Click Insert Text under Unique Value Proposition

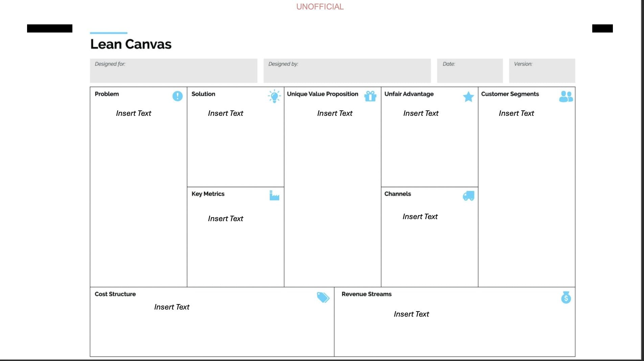point(335,113)
